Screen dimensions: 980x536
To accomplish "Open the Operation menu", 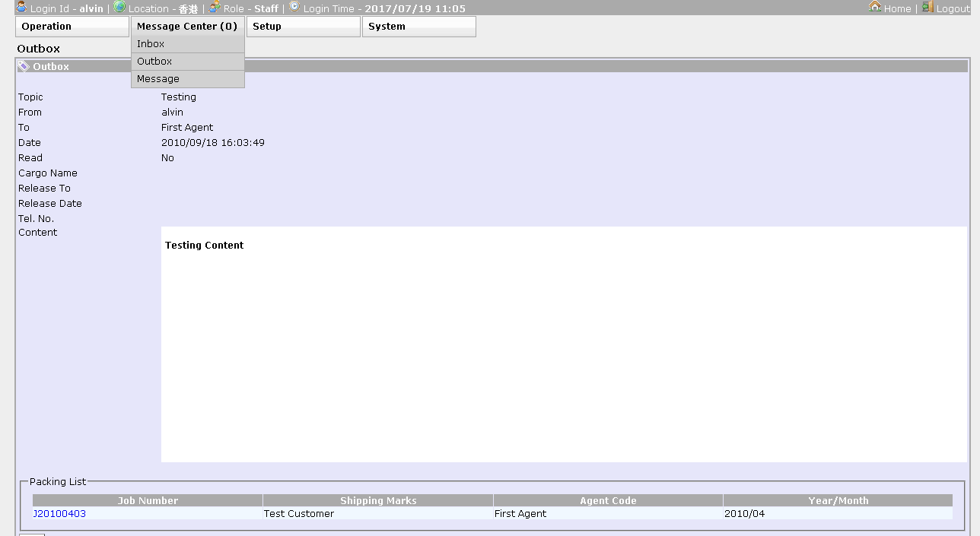I will click(72, 27).
